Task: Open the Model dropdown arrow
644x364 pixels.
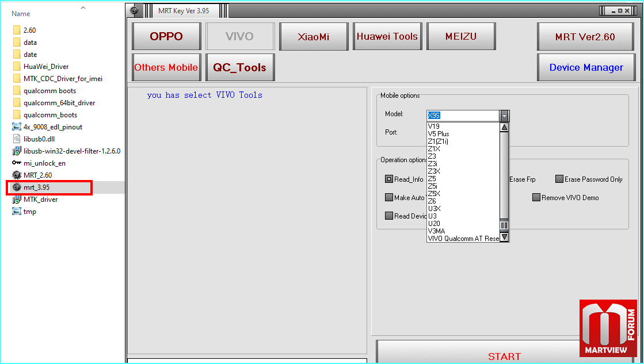Action: tap(504, 116)
